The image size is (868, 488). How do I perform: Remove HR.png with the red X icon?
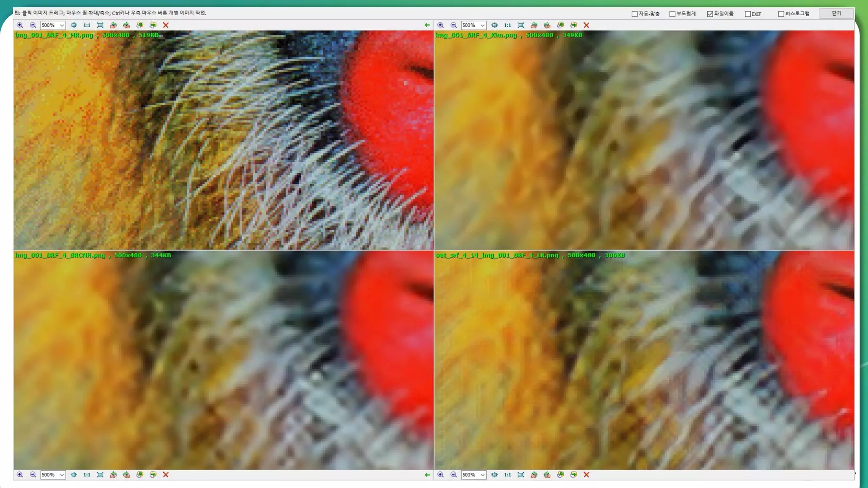click(166, 25)
